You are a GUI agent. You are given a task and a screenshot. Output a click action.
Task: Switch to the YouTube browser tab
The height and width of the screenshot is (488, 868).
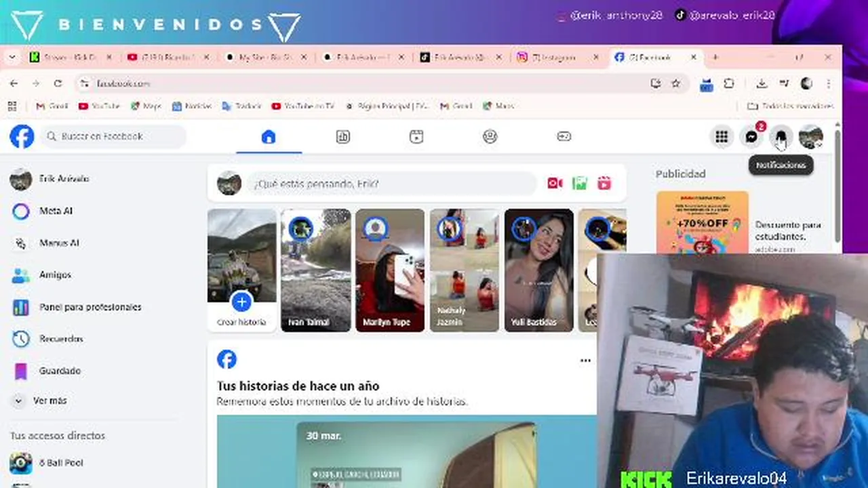pos(168,58)
